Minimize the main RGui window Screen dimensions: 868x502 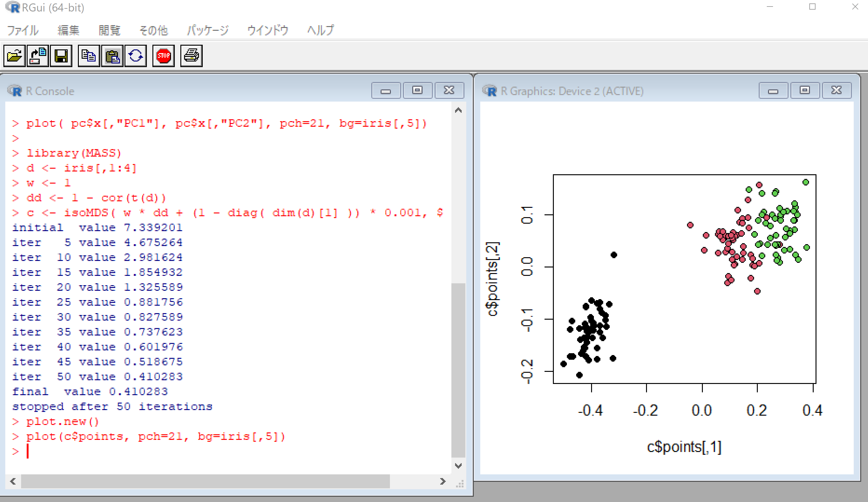pos(770,7)
